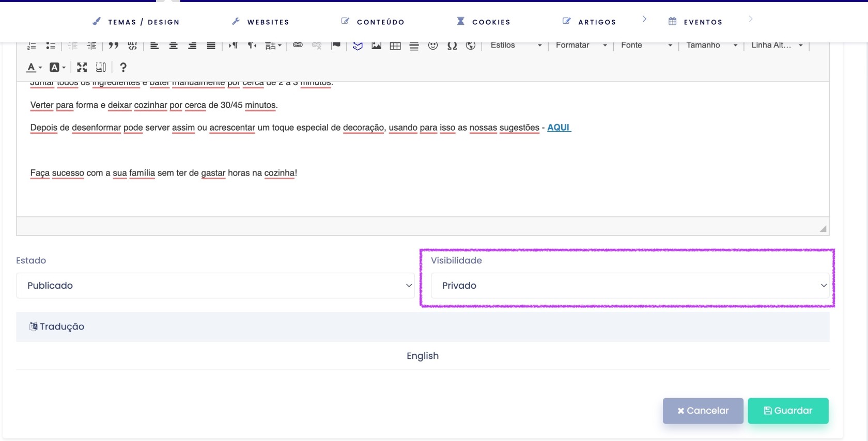868x441 pixels.
Task: Click the 'Estado' label
Action: tap(31, 260)
